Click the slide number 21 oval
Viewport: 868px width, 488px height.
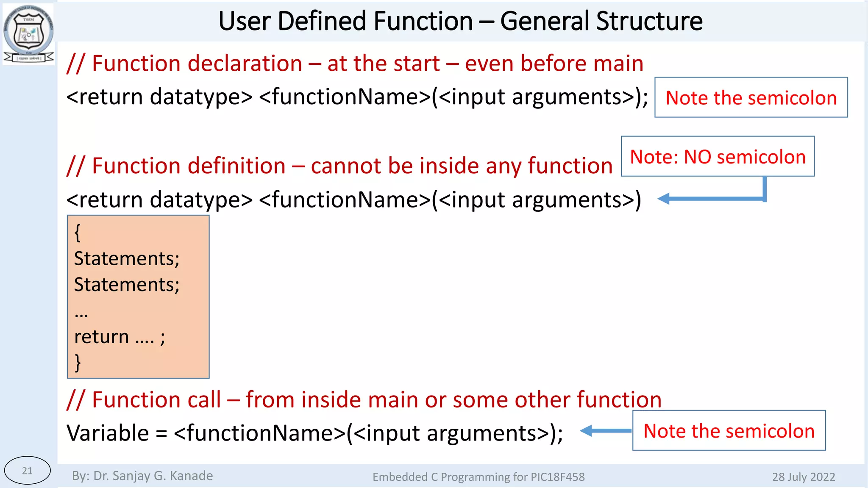pyautogui.click(x=27, y=470)
